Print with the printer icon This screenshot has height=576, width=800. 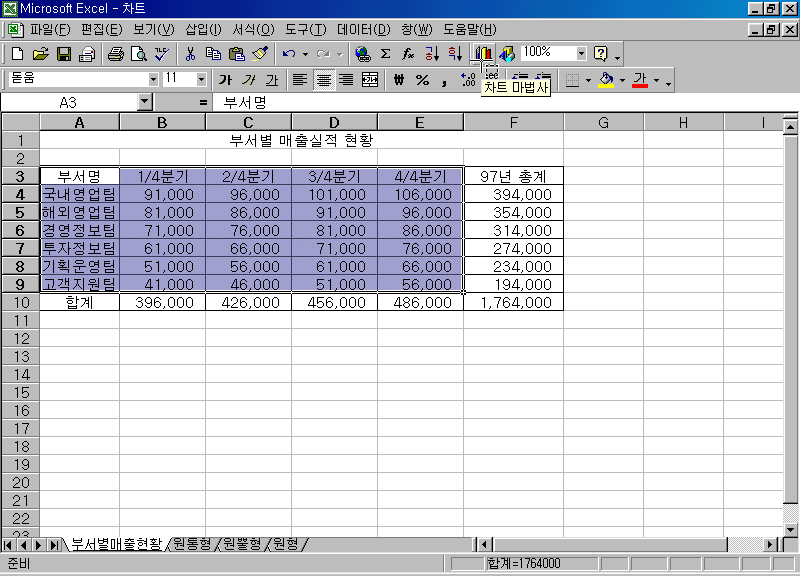click(x=115, y=54)
